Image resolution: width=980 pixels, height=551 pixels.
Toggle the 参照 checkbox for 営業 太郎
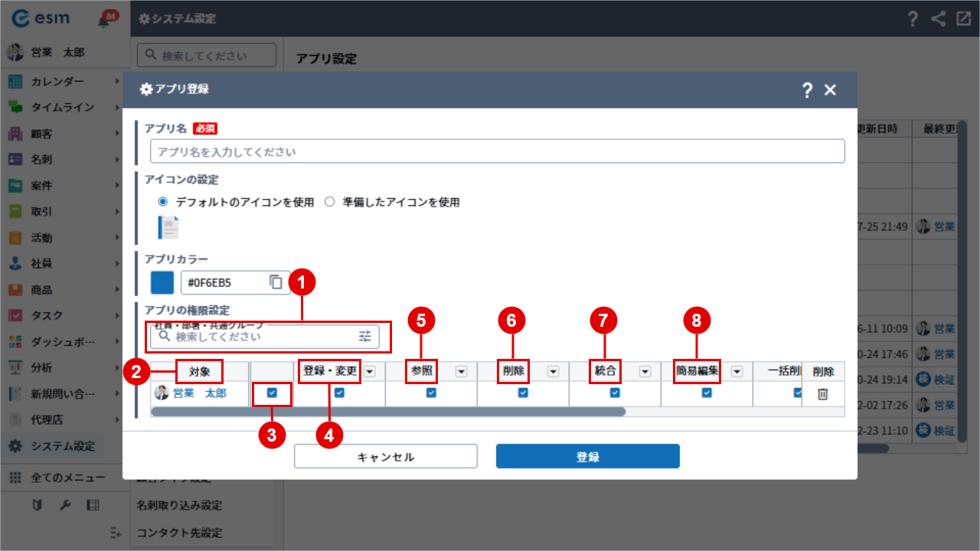tap(431, 393)
